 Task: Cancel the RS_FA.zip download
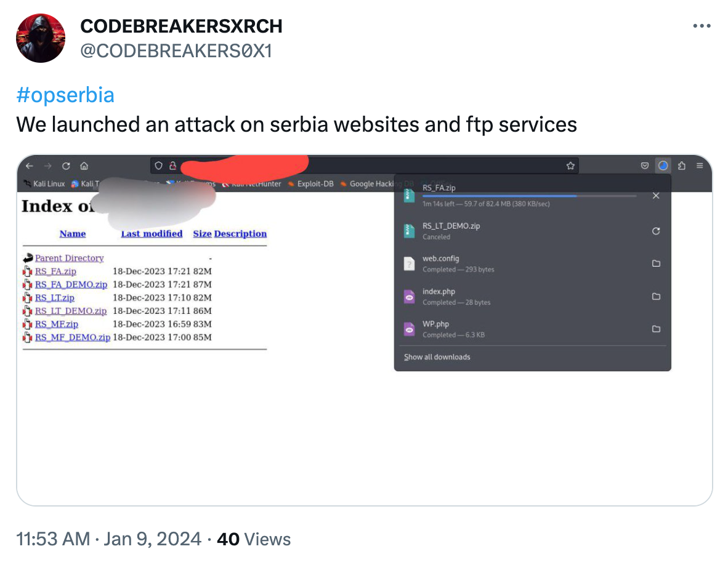click(656, 196)
